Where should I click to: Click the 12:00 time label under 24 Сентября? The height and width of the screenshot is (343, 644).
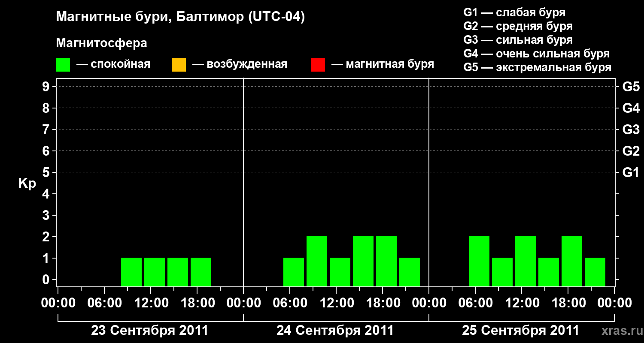click(336, 303)
